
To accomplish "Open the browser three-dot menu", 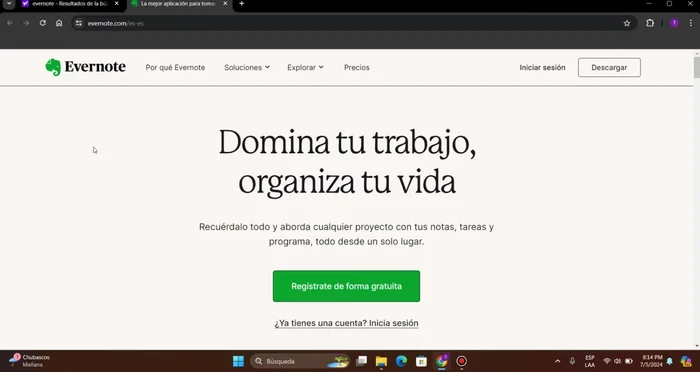I will coord(691,23).
